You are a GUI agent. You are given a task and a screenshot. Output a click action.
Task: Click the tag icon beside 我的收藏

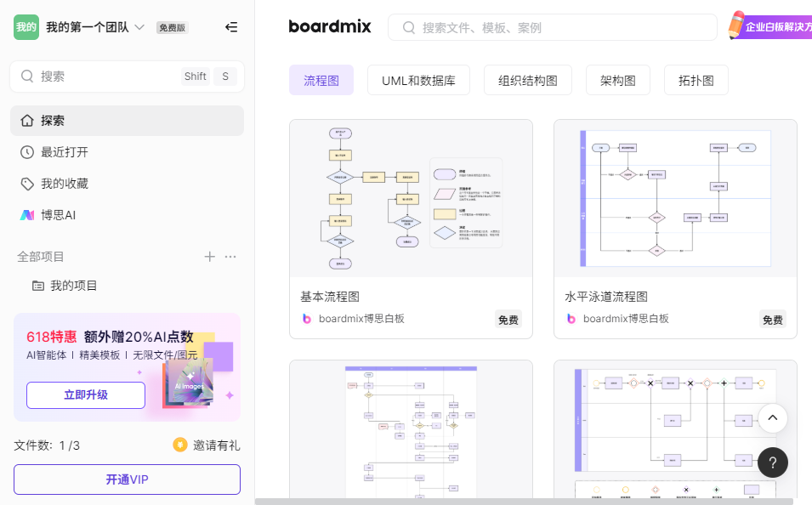(x=27, y=184)
